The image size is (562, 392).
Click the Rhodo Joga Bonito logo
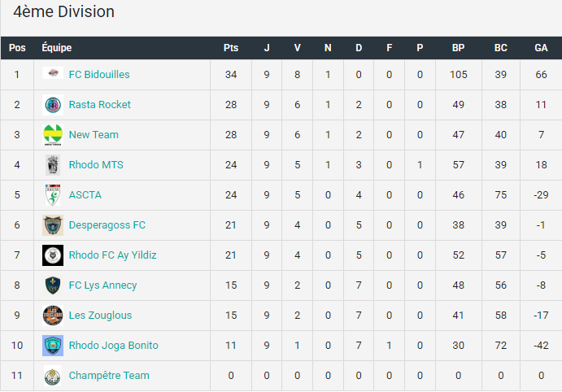53,346
